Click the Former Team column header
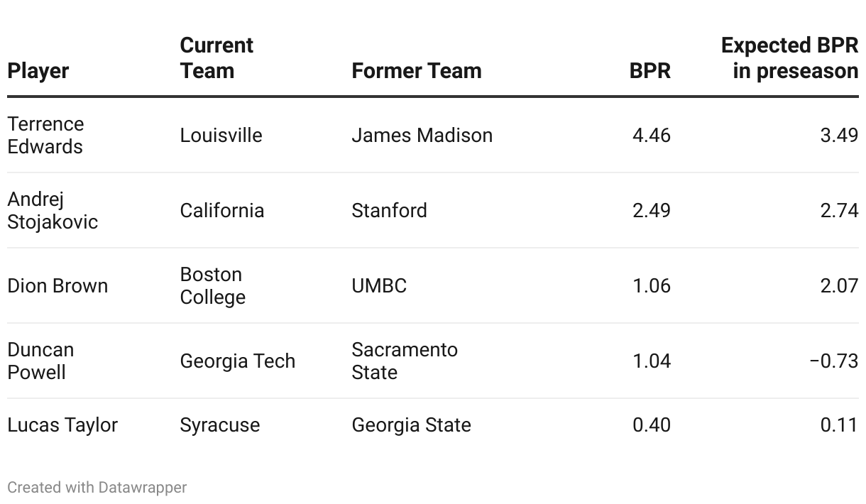Image resolution: width=866 pixels, height=504 pixels. (417, 71)
